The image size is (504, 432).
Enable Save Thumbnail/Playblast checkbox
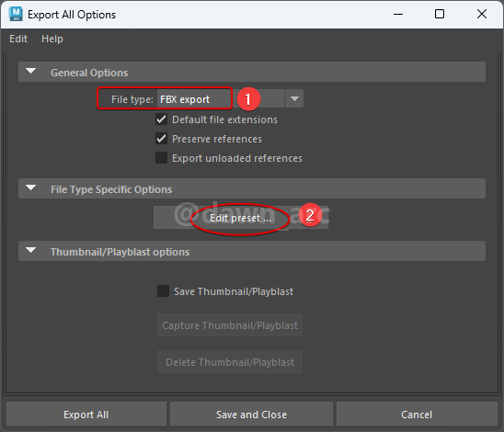(x=164, y=291)
